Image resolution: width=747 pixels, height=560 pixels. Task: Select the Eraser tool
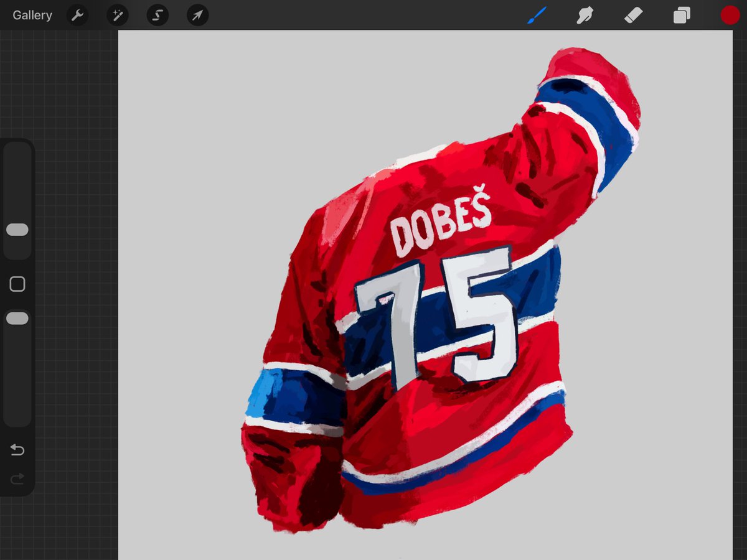(x=633, y=16)
